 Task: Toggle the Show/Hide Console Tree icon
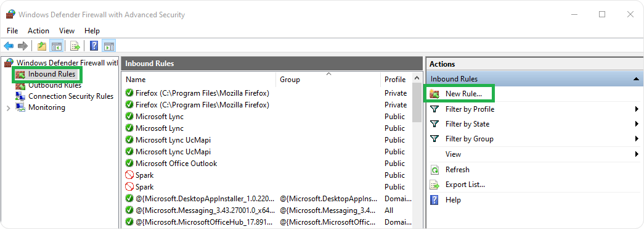(56, 46)
